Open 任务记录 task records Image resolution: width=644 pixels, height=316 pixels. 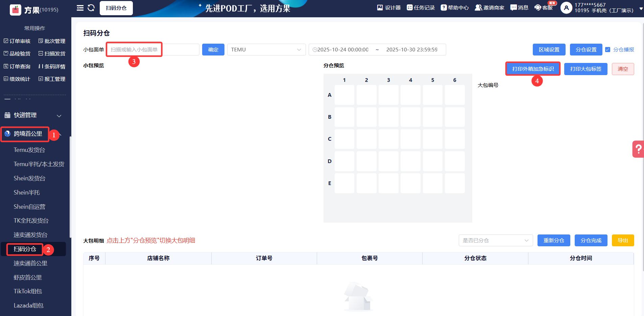point(421,7)
